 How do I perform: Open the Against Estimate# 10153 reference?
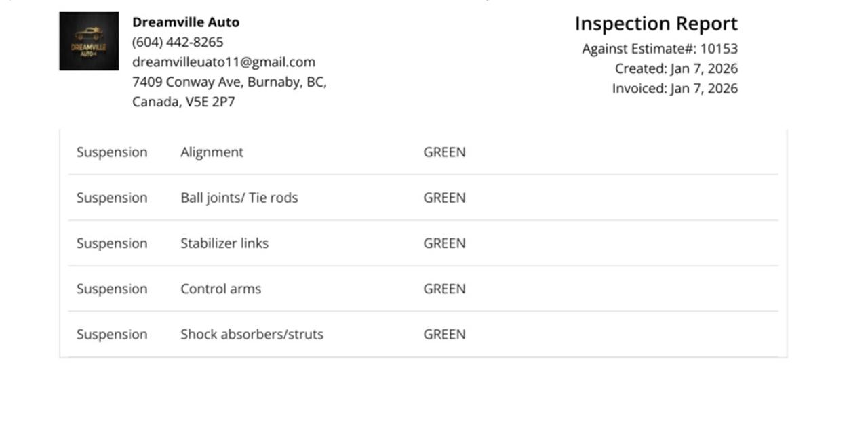[x=659, y=49]
